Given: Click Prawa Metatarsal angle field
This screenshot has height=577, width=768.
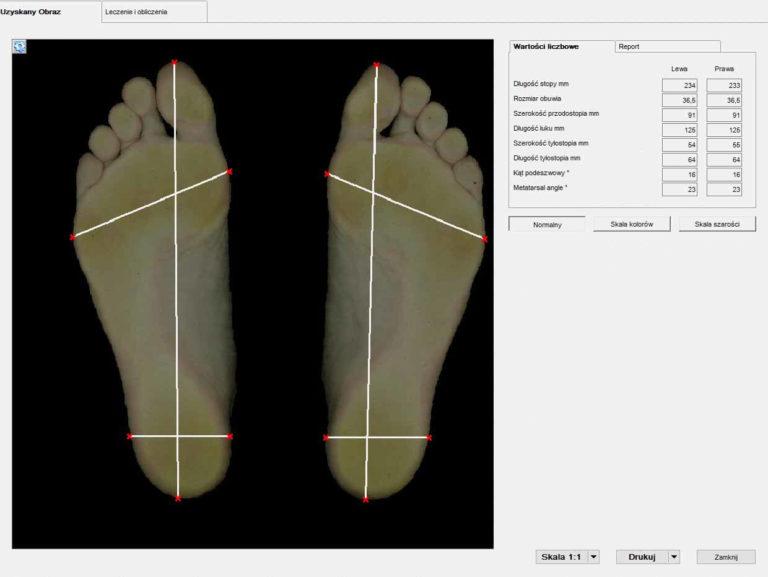Looking at the screenshot, I should click(724, 190).
